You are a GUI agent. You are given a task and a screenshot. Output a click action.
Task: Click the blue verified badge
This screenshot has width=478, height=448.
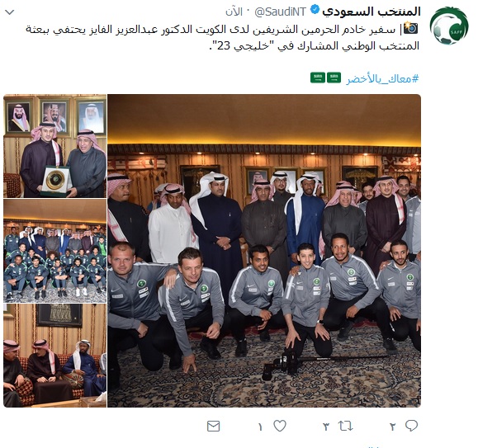315,11
